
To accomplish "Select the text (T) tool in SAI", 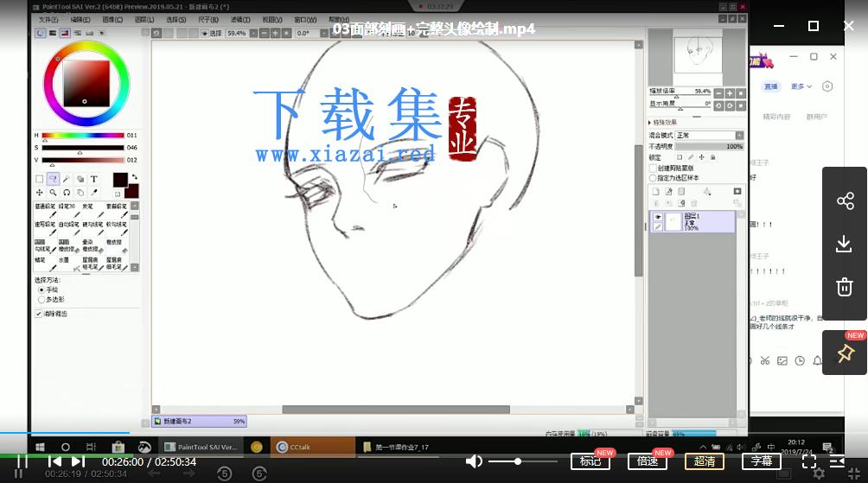I will coord(94,179).
